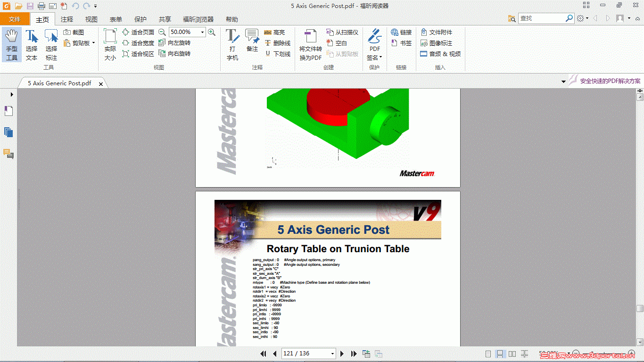Set view to Actual Size (实际大小)

tap(110, 45)
